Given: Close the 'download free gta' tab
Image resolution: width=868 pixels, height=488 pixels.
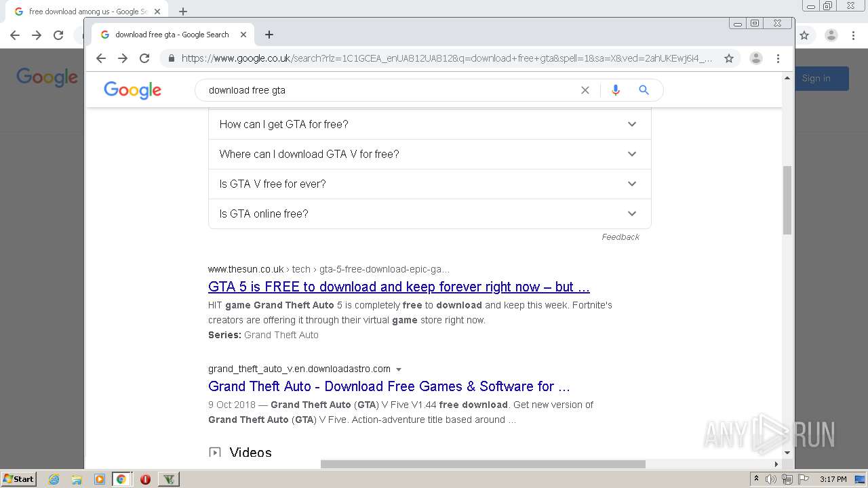Looking at the screenshot, I should point(243,35).
